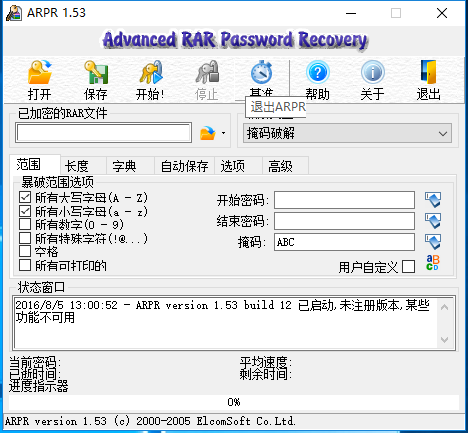Screen dimensions: 468x433
Task: Click the icon next to 开始密码 field
Action: pos(433,200)
